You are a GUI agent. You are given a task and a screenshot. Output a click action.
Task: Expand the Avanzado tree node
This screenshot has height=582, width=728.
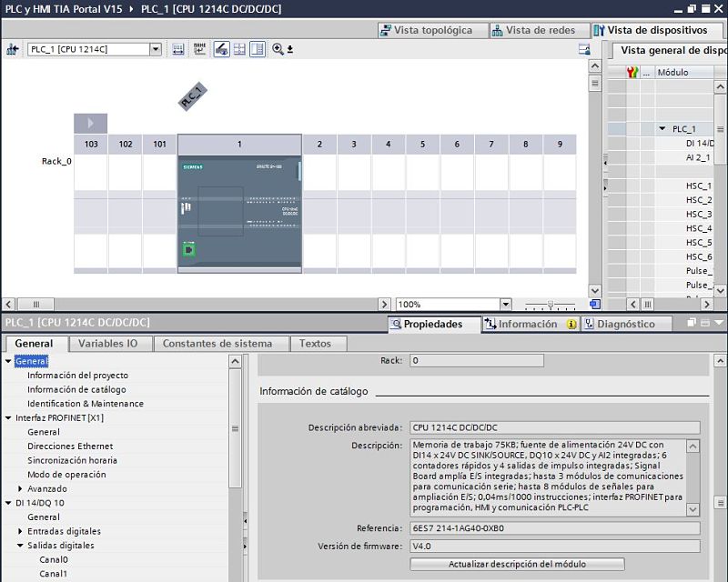(x=20, y=488)
